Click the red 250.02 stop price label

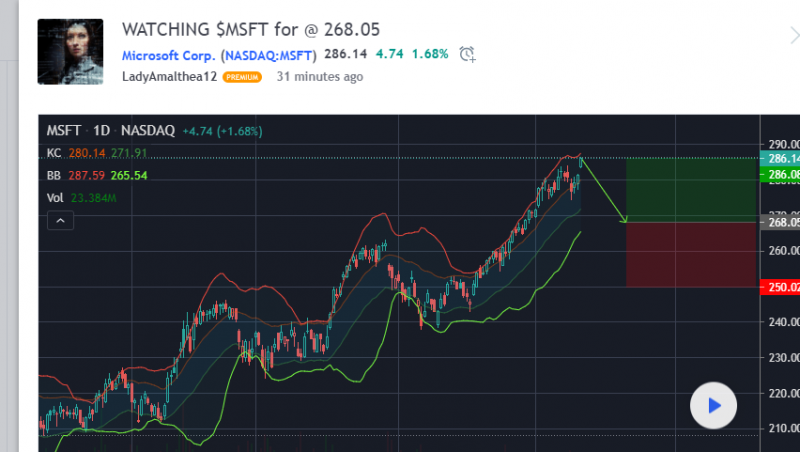tap(781, 287)
